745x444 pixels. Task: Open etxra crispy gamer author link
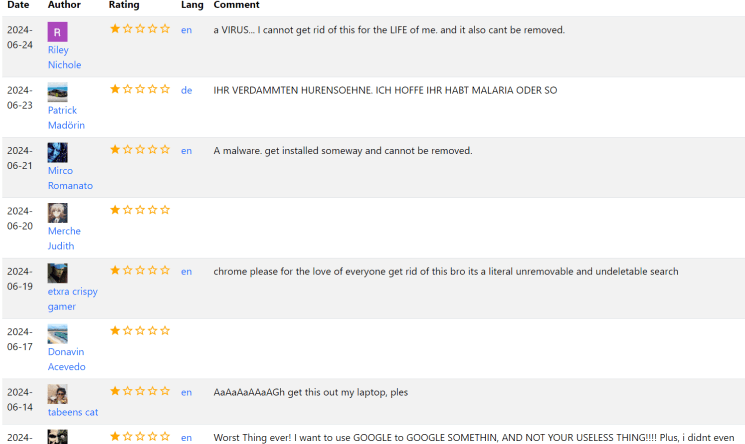(x=72, y=298)
